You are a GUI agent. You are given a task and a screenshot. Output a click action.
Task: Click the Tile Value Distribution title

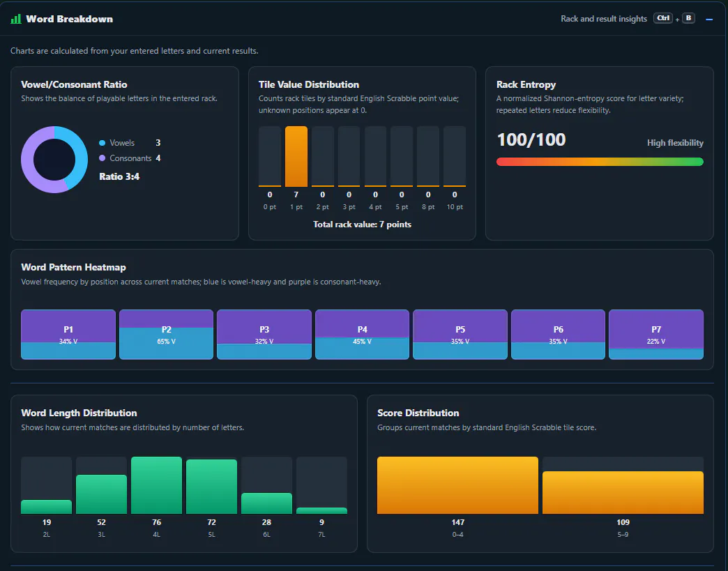tap(309, 84)
